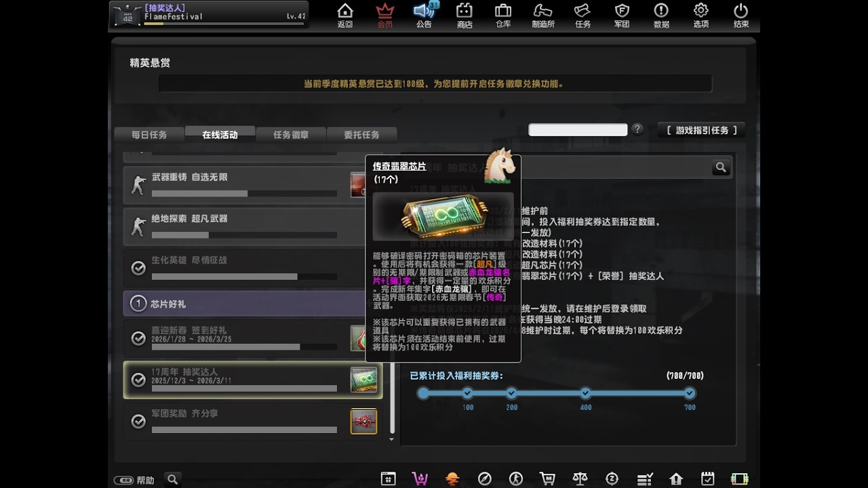Open the 数据 data icon
This screenshot has height=488, width=868.
(661, 15)
